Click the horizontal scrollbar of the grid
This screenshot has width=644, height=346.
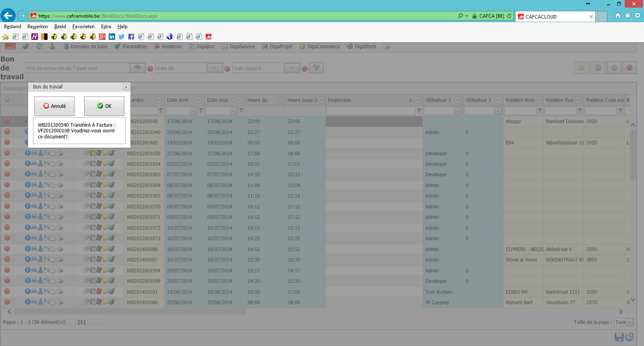(130, 311)
